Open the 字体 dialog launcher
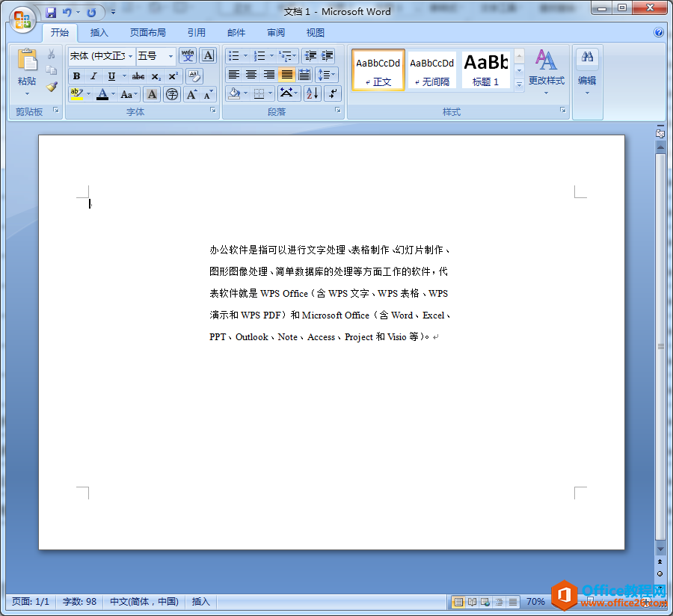 coord(212,110)
